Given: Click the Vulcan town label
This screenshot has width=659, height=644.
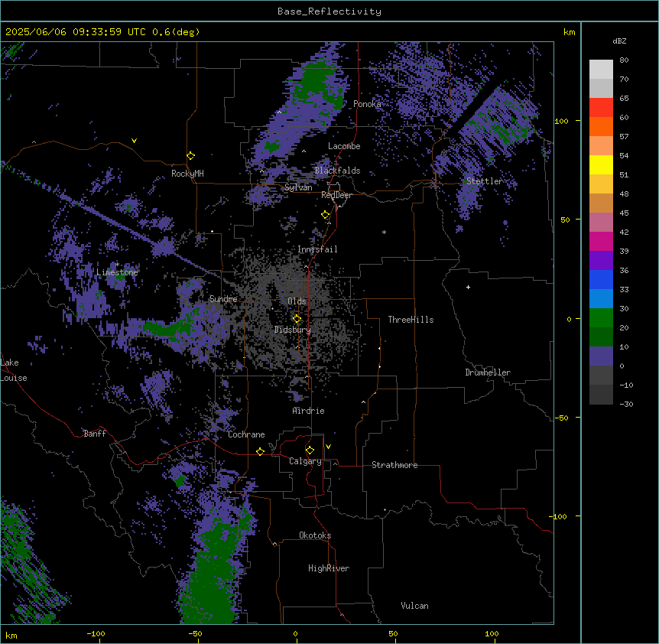Looking at the screenshot, I should [415, 606].
